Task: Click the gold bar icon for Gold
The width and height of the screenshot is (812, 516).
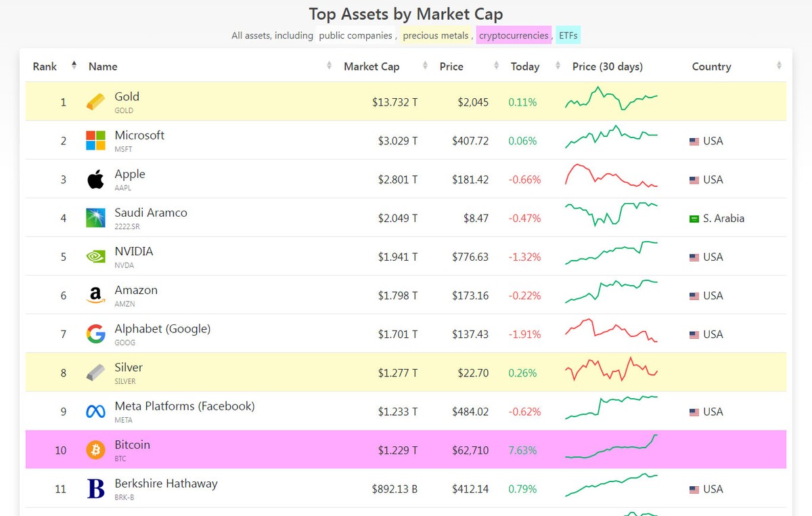Action: click(95, 102)
